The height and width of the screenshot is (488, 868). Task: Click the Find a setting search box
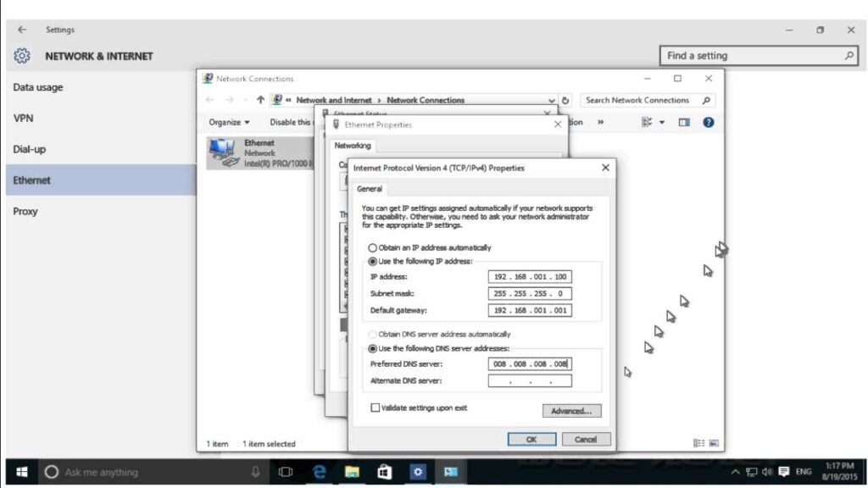[x=759, y=55]
